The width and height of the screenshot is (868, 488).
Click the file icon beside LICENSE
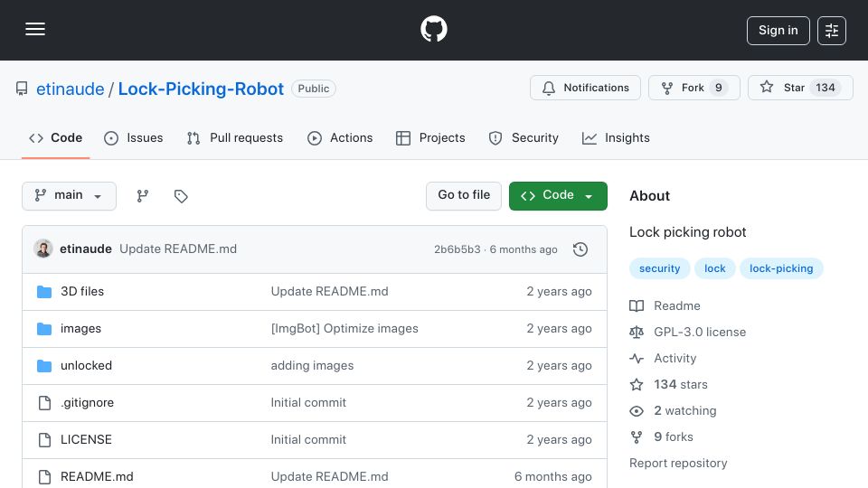coord(44,440)
